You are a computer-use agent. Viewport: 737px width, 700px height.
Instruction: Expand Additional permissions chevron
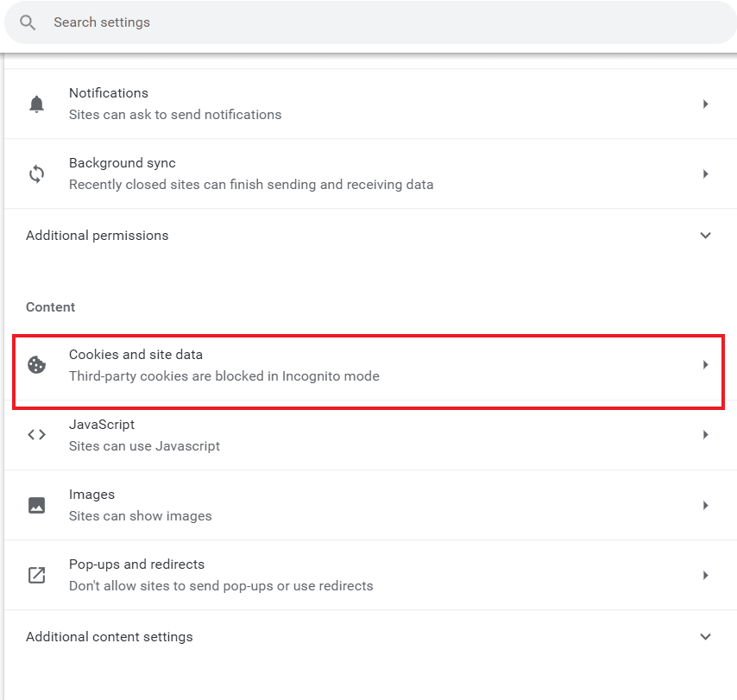coord(706,235)
